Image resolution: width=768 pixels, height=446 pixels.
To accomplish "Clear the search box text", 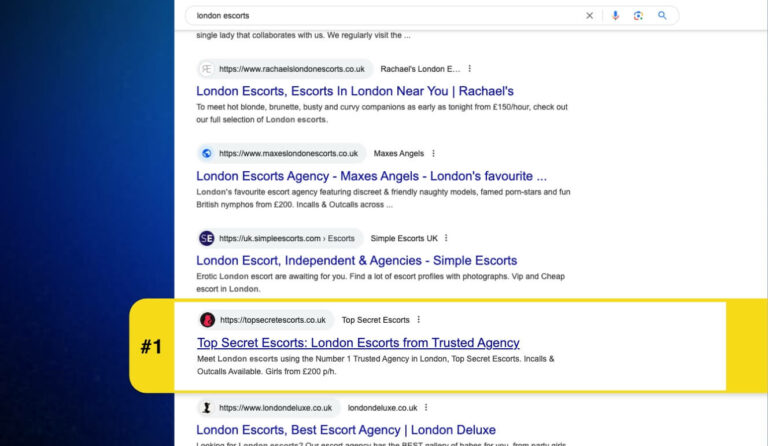I will tap(589, 16).
